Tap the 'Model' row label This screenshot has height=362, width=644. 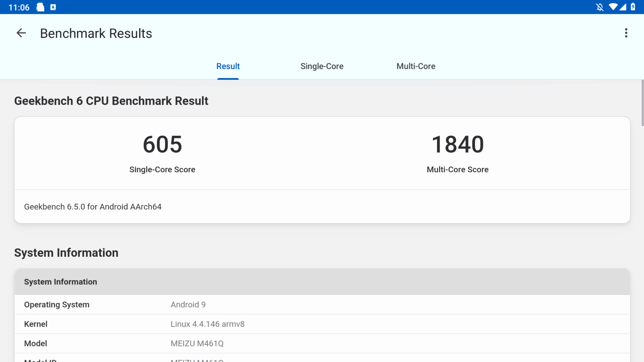pos(36,344)
